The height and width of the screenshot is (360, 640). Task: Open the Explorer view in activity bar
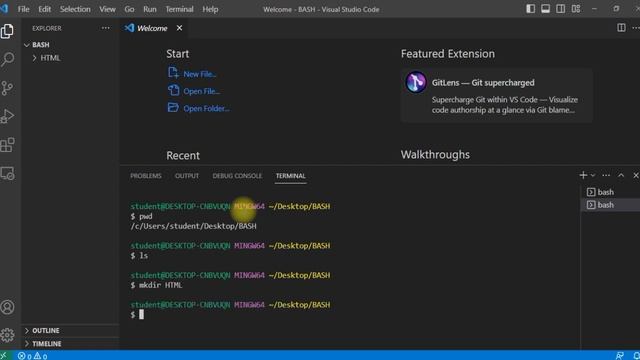pyautogui.click(x=7, y=31)
